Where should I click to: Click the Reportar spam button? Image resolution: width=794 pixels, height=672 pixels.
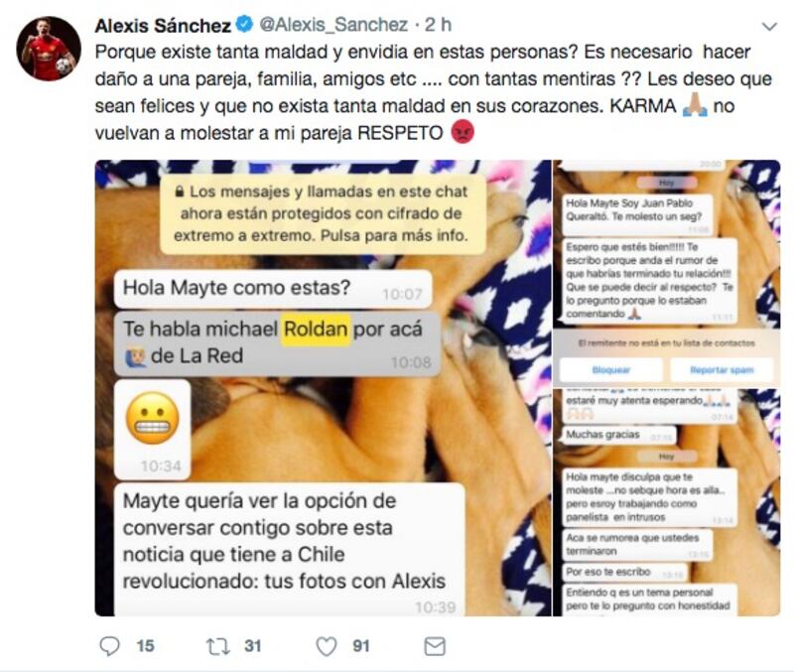pyautogui.click(x=723, y=369)
